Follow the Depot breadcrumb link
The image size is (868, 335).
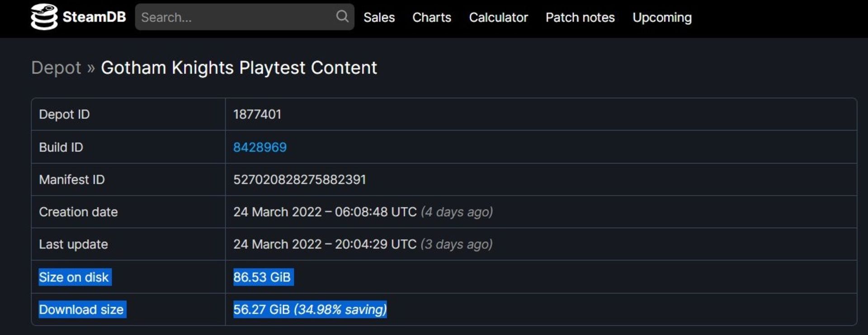pyautogui.click(x=56, y=68)
